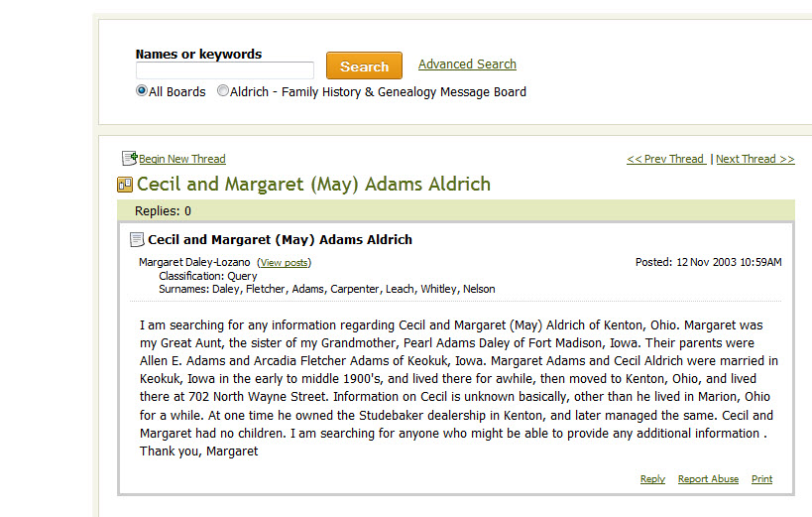Click the Begin New Thread page icon
The height and width of the screenshot is (517, 812).
130,158
